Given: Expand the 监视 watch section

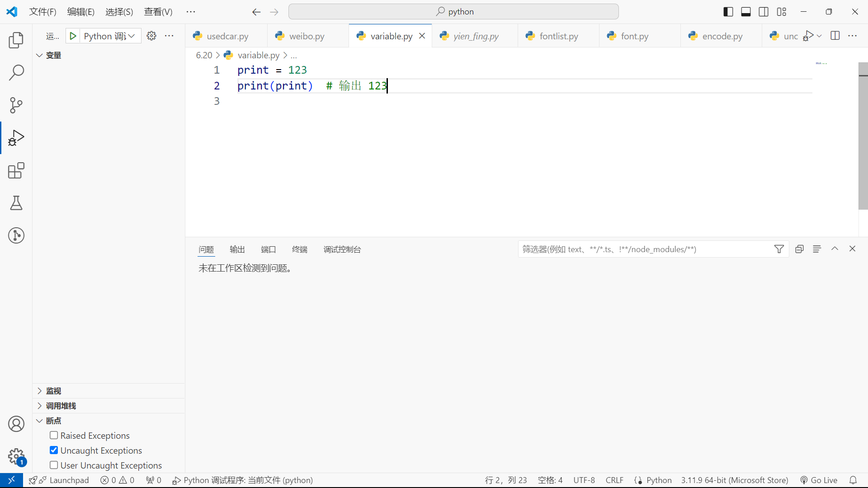Looking at the screenshot, I should [53, 391].
